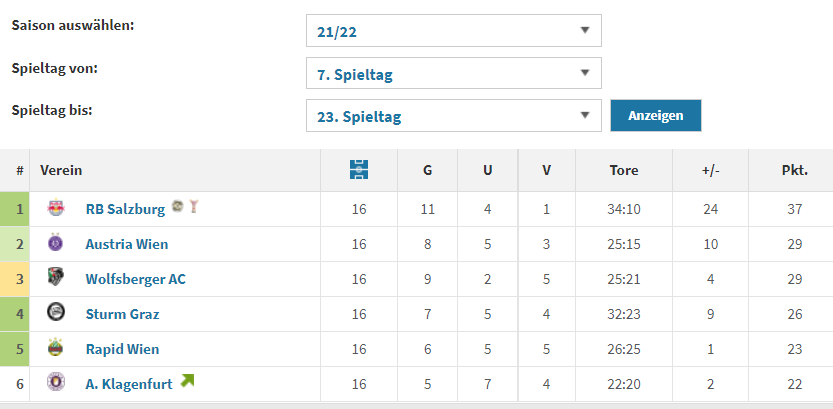
Task: Click the Verein column header
Action: (x=61, y=171)
